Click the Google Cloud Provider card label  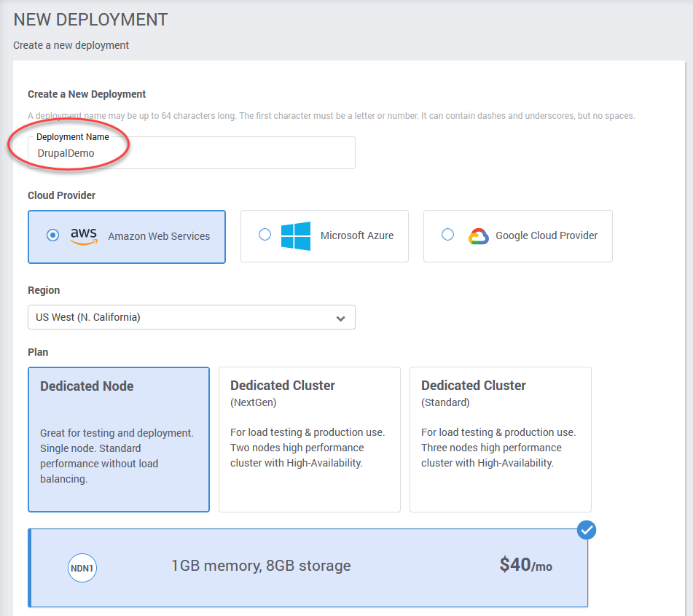coord(547,235)
